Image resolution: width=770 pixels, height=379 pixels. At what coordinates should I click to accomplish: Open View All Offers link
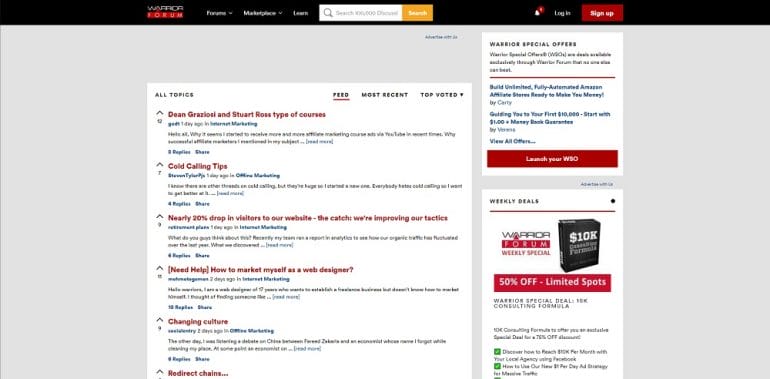(x=512, y=141)
